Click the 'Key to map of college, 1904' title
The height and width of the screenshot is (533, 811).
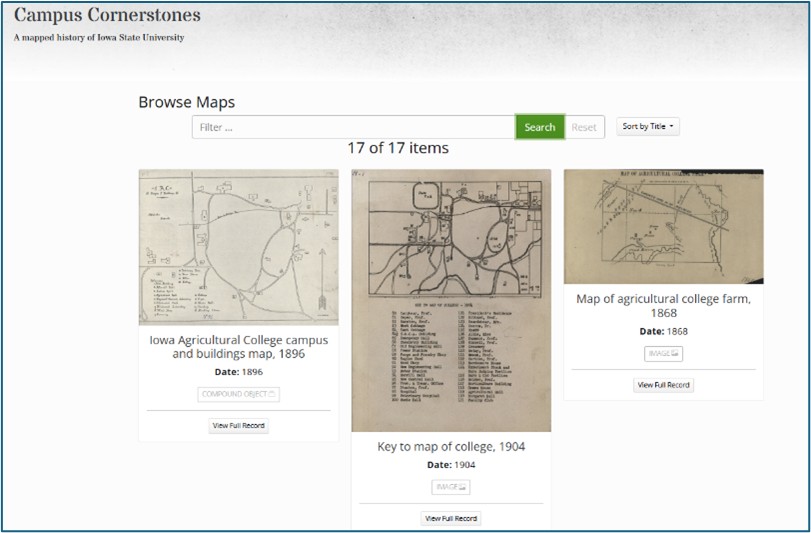(x=451, y=447)
